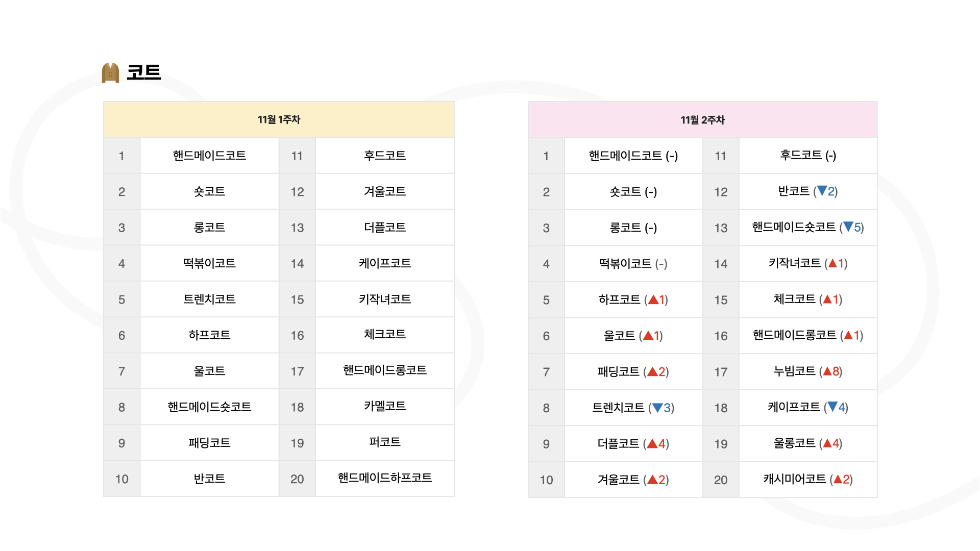The width and height of the screenshot is (980, 551).
Task: Click the 카멜코트 cell at rank 18
Action: click(384, 406)
